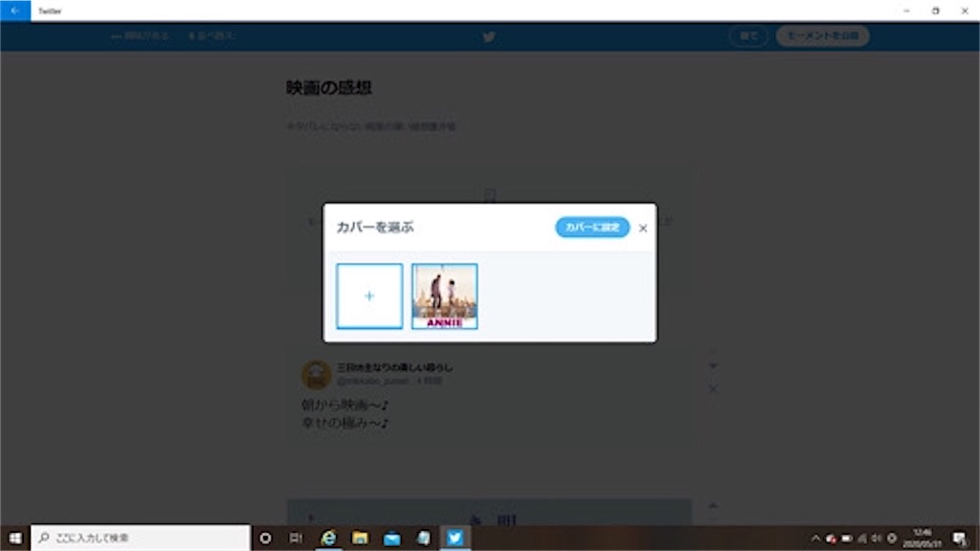The width and height of the screenshot is (980, 551).
Task: Remove the tweet with its X icon
Action: 712,388
